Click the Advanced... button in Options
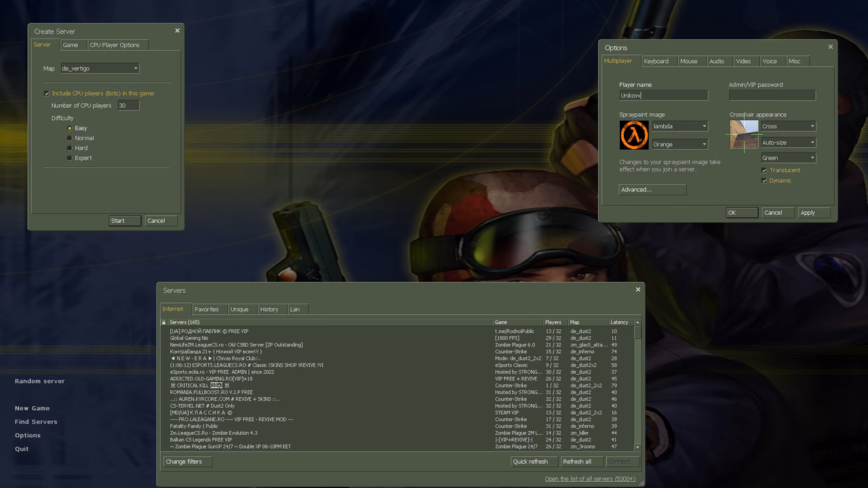868x488 pixels. coord(652,190)
